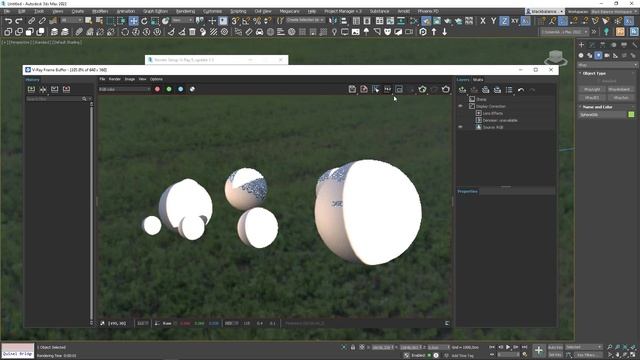This screenshot has height=360, width=640.
Task: Click the car icon in second toolbar
Action: point(260,31)
